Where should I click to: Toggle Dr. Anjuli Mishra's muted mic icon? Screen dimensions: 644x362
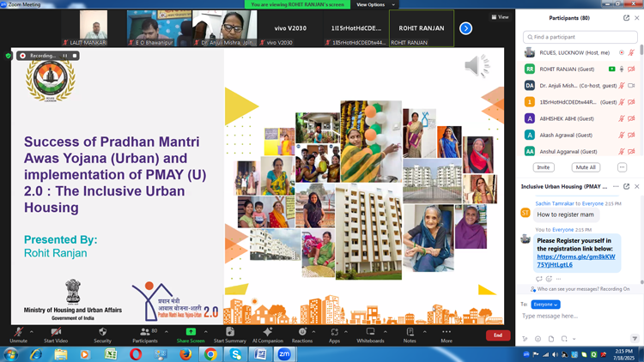pos(622,86)
